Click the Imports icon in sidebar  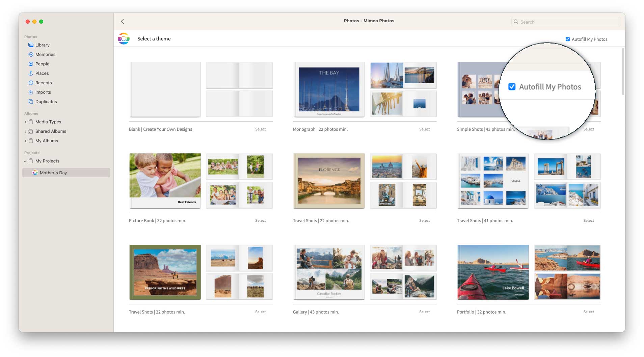pos(31,92)
